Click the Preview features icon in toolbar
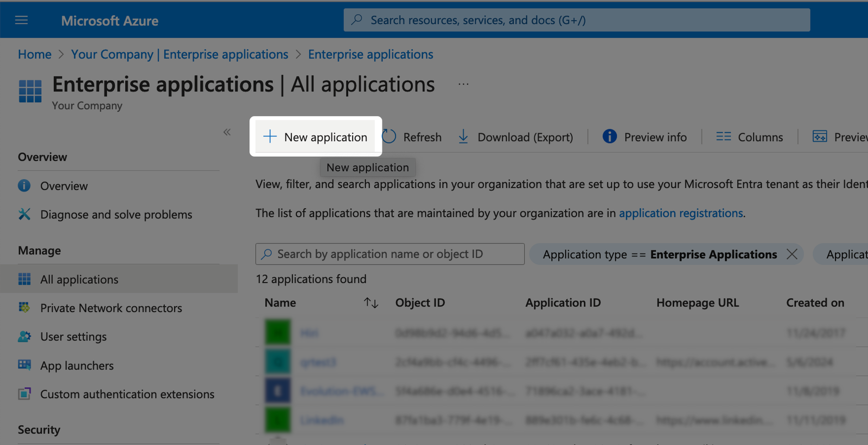 (x=820, y=137)
